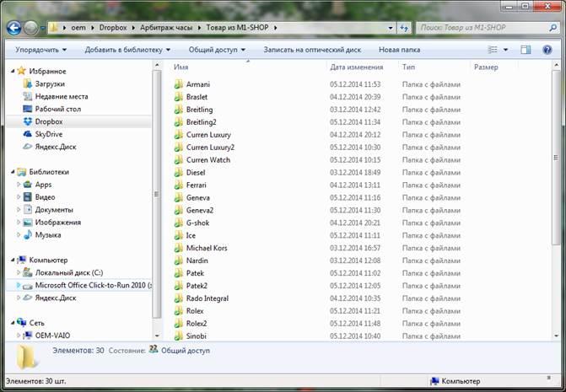This screenshot has width=566, height=392.
Task: Click the refresh button beside address bar
Action: 404,28
